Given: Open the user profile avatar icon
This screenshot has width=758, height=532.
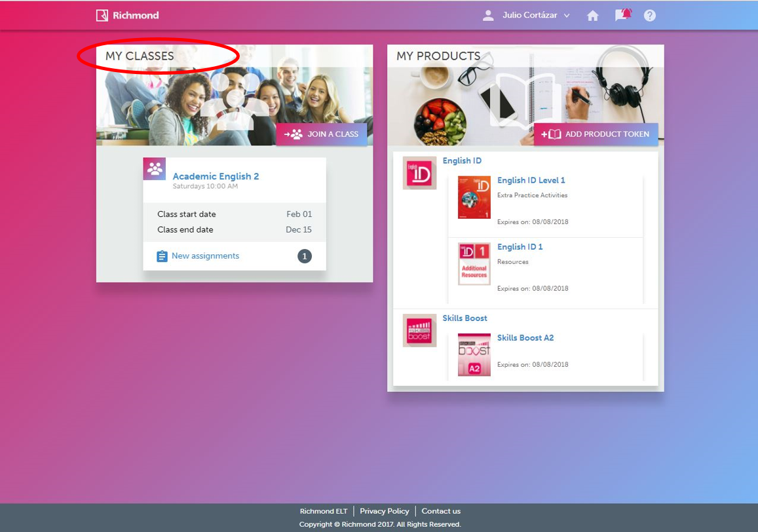Looking at the screenshot, I should (488, 16).
